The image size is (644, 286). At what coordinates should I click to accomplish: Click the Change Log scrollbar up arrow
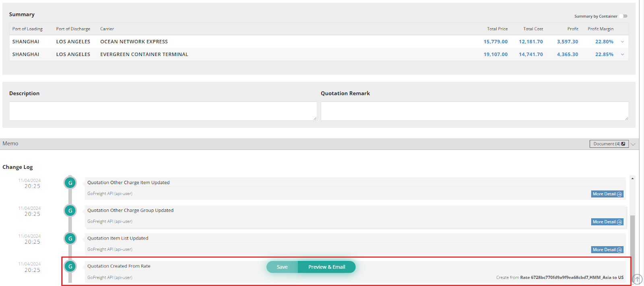tap(632, 178)
